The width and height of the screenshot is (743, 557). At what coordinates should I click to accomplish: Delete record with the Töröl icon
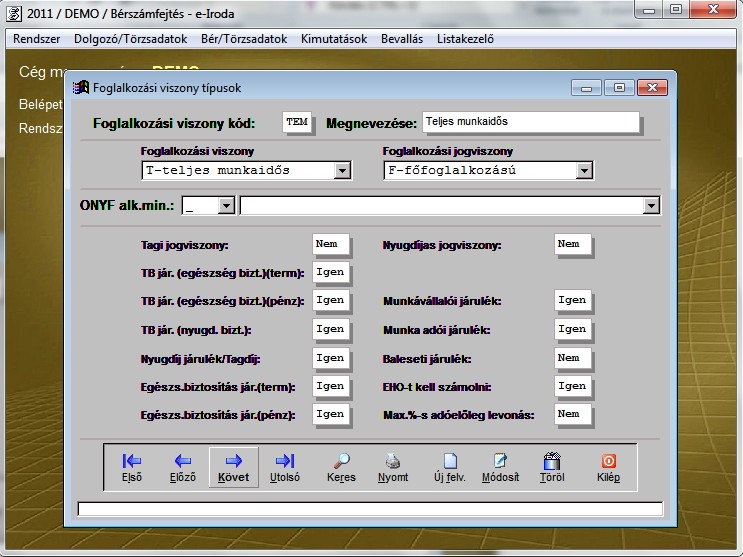pos(552,467)
